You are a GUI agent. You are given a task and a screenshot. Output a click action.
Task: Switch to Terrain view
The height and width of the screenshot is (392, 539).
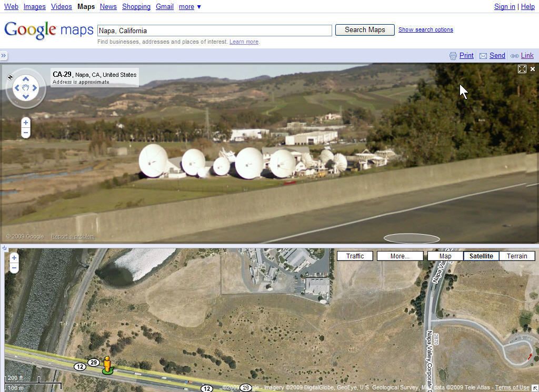click(x=517, y=256)
